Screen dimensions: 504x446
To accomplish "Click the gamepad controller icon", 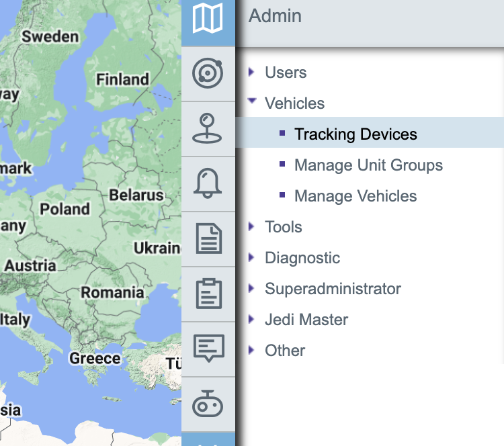I will coord(208,404).
